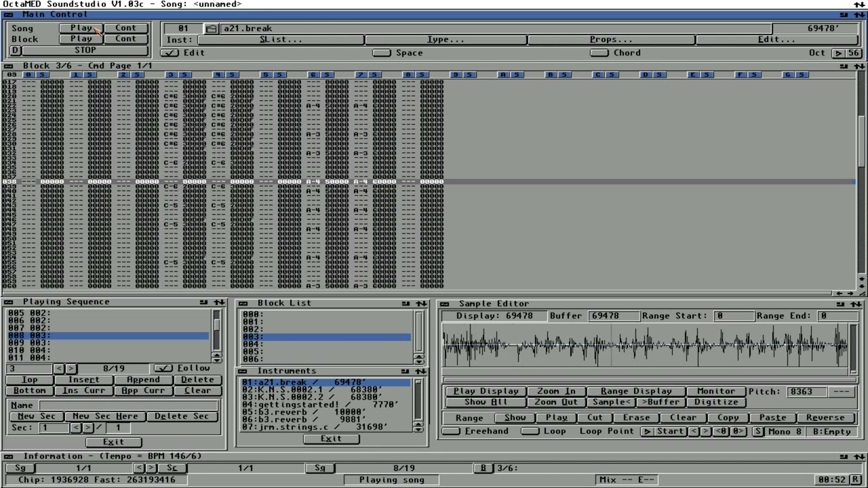Click Song Cont button
The height and width of the screenshot is (488, 868).
(125, 28)
